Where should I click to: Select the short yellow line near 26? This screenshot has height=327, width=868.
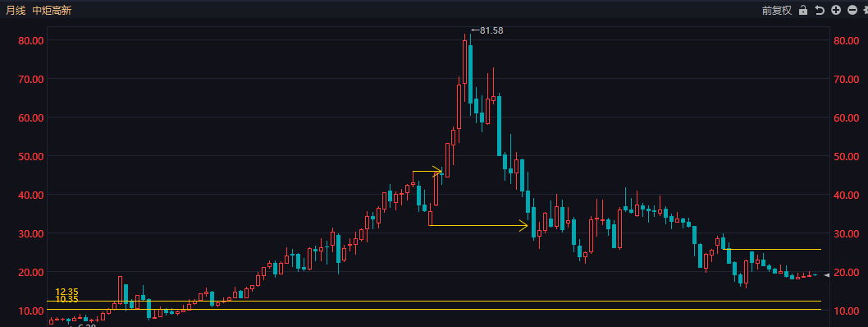click(772, 250)
